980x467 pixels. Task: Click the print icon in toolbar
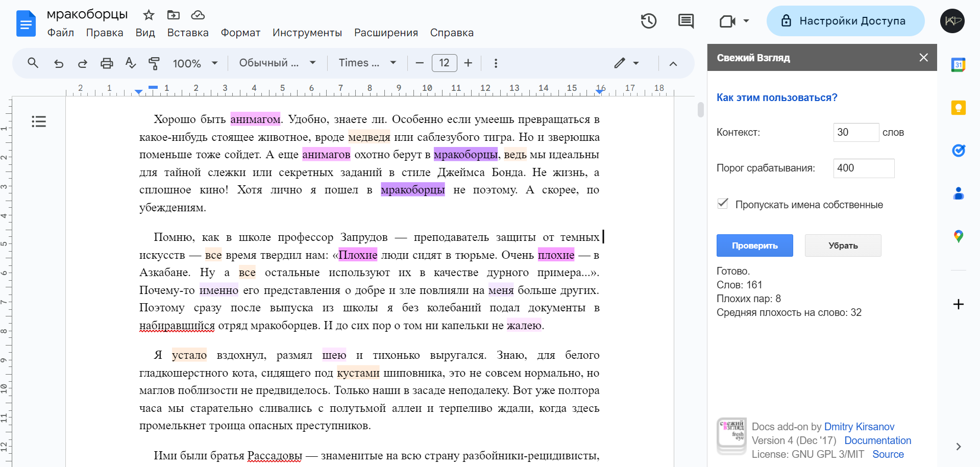pos(107,63)
